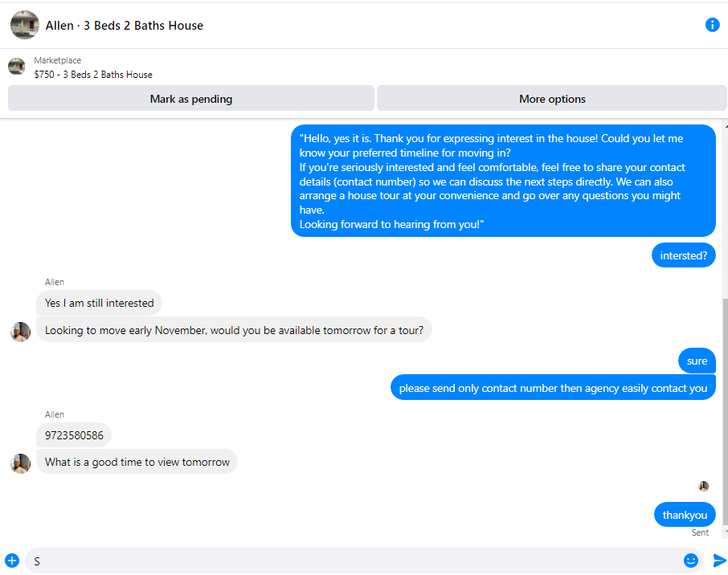The width and height of the screenshot is (728, 575).
Task: Click the blue plus attachments icon
Action: [12, 561]
